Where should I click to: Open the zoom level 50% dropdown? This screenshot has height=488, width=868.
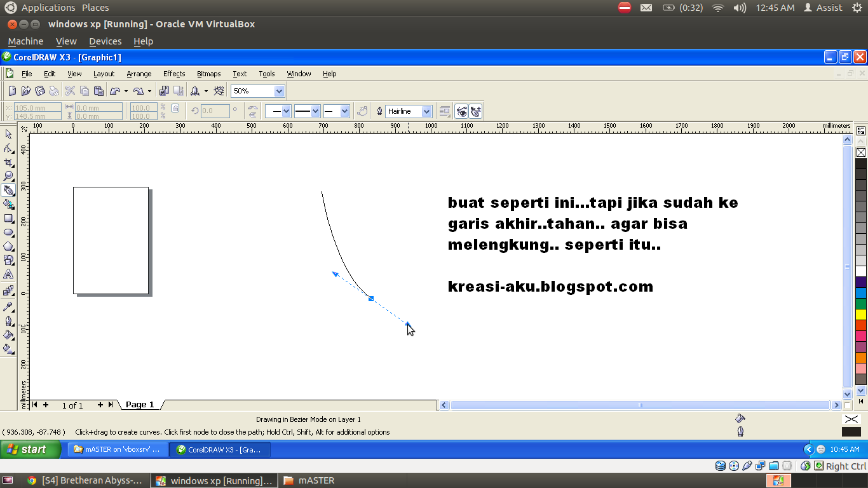(x=280, y=91)
